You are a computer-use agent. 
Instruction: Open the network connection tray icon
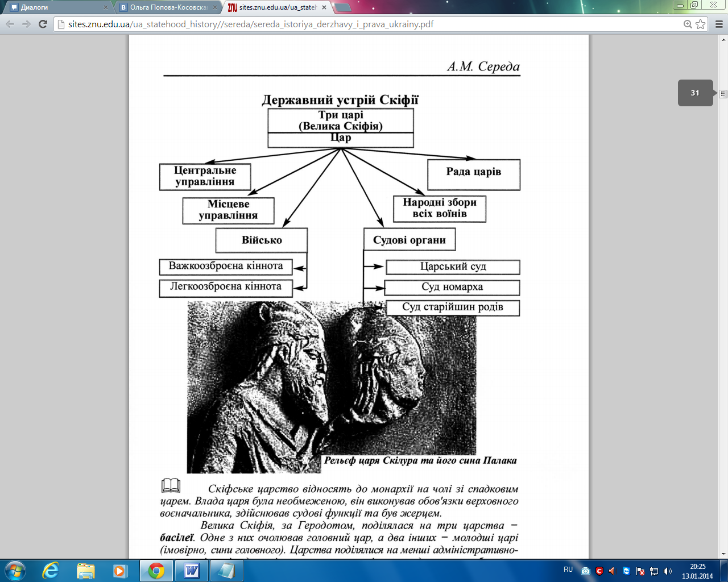click(654, 571)
